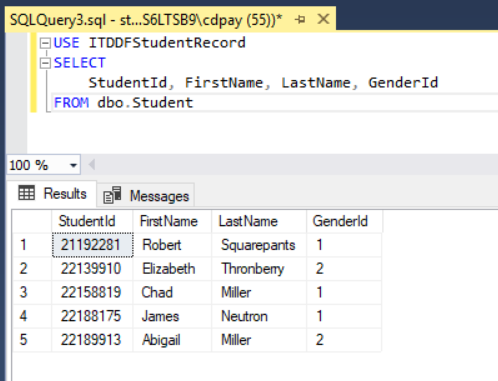
Task: Select the cell containing 22189913
Action: [92, 340]
